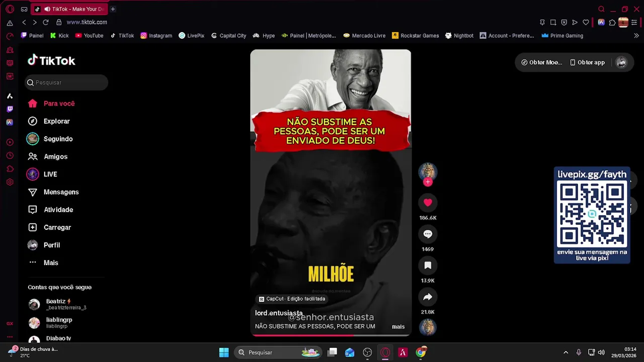The width and height of the screenshot is (644, 362).
Task: Bookmark the page with the heart icon
Action: (x=586, y=22)
